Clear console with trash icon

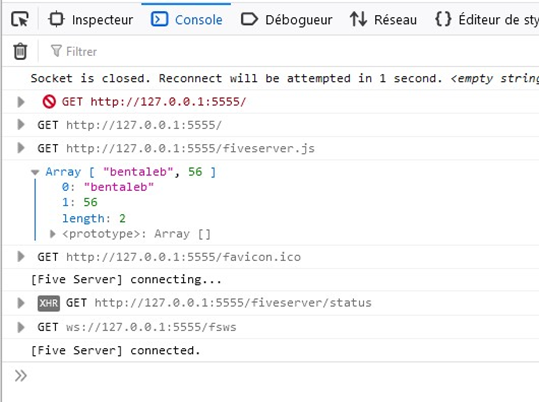pos(20,51)
